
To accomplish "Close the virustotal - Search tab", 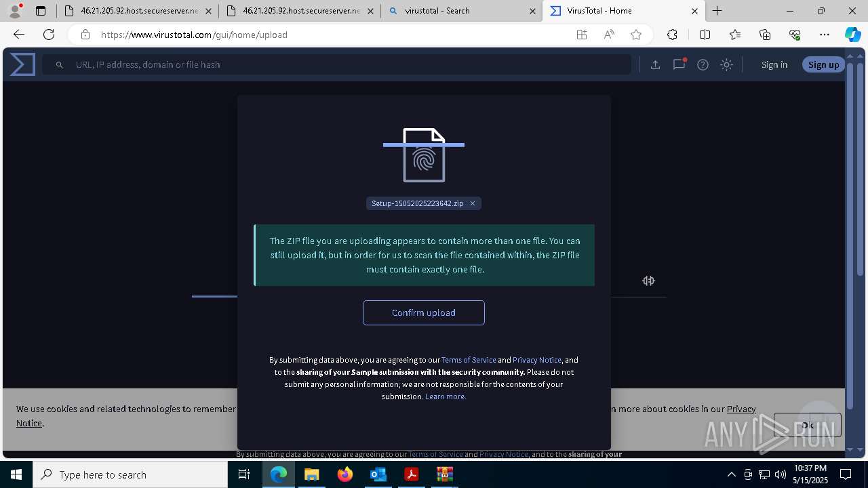I will point(532,11).
